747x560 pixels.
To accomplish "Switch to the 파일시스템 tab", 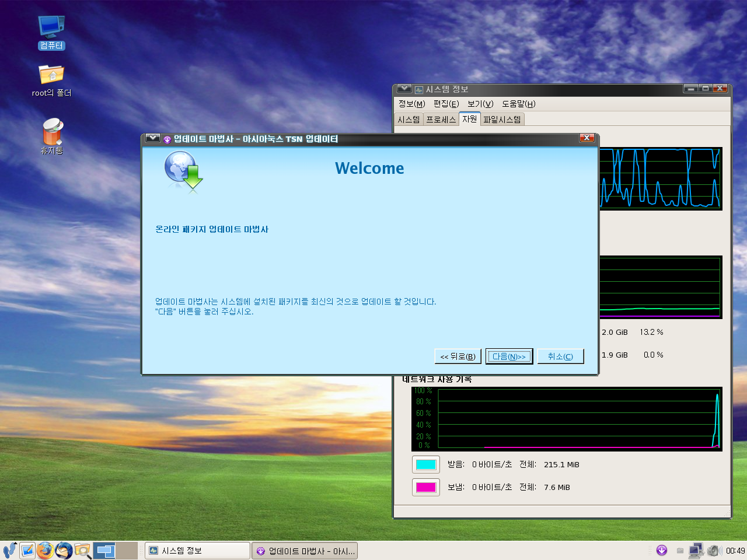I will (502, 120).
